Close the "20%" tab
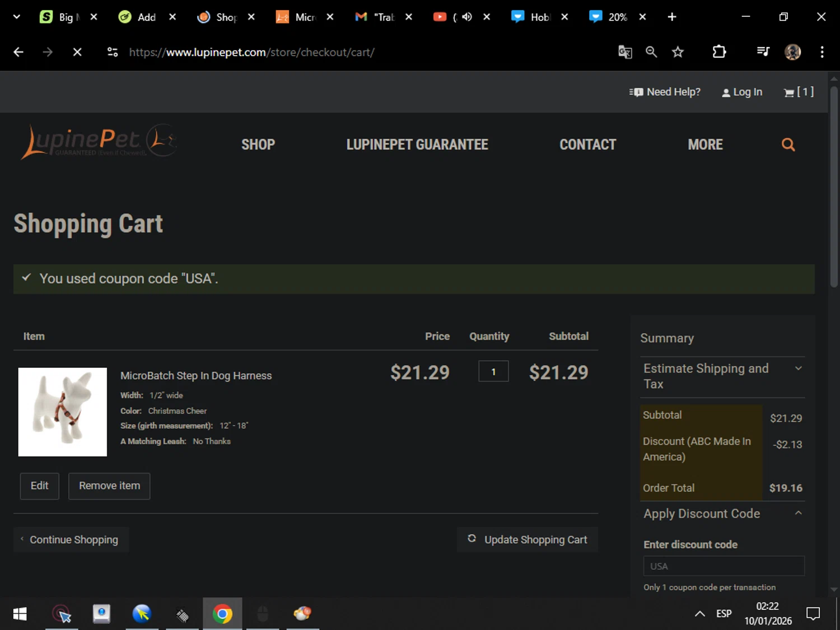Viewport: 840px width, 630px height. (x=642, y=17)
